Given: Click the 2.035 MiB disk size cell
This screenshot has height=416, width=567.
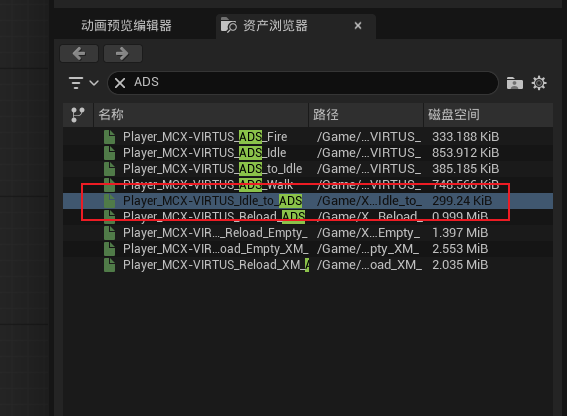Looking at the screenshot, I should [x=460, y=264].
